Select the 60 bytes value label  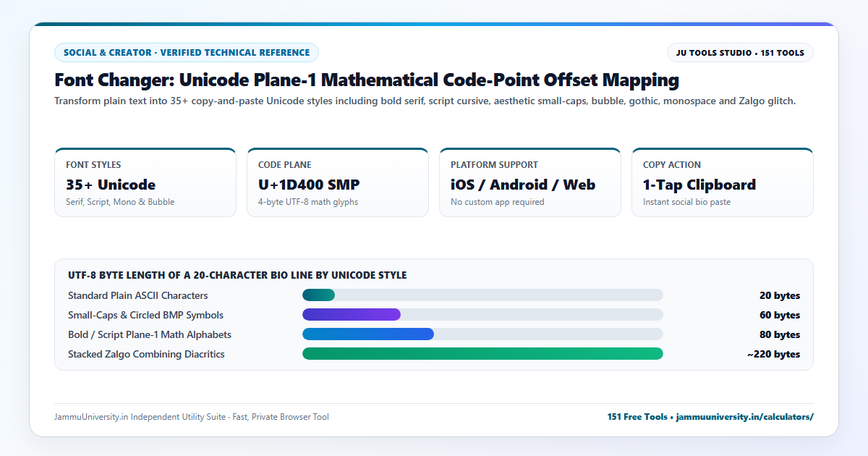click(780, 315)
